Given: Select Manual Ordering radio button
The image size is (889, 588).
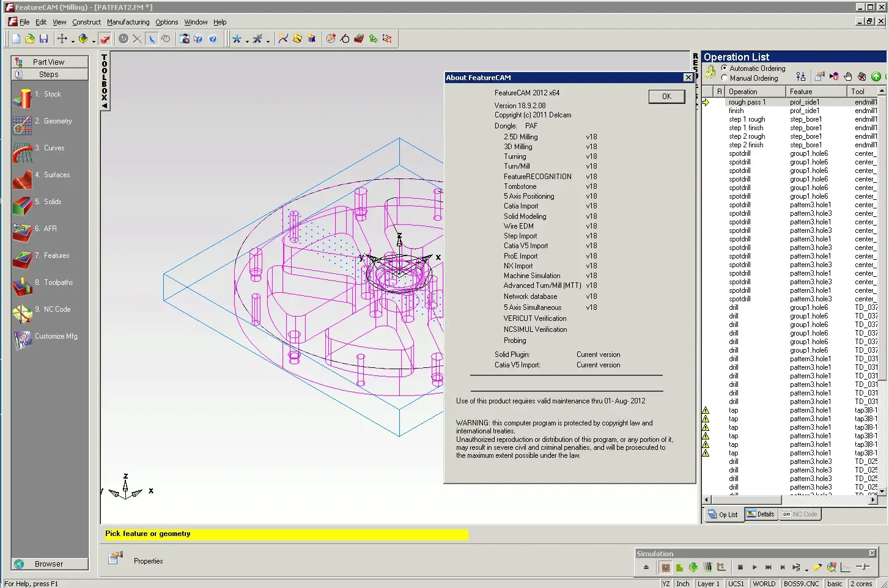Looking at the screenshot, I should [725, 78].
